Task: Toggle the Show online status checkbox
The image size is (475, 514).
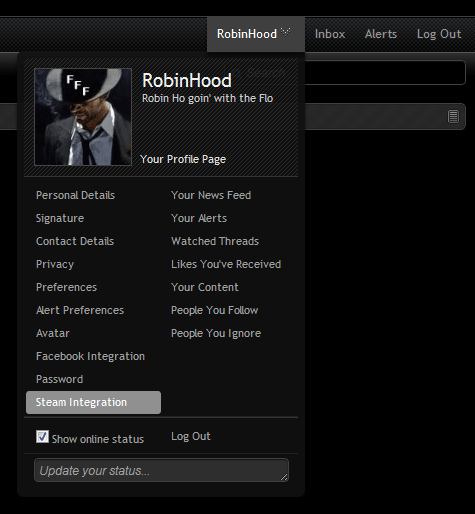Action: point(42,437)
